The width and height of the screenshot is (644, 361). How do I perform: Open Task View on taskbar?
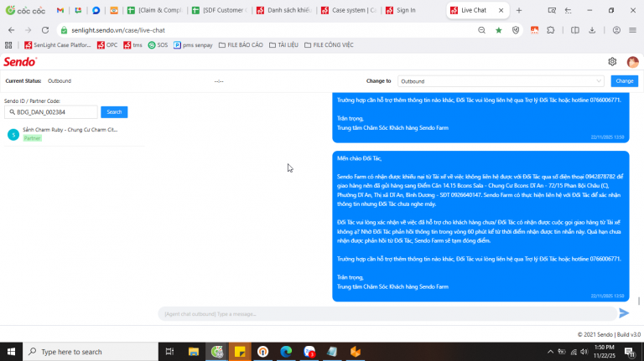(169, 352)
